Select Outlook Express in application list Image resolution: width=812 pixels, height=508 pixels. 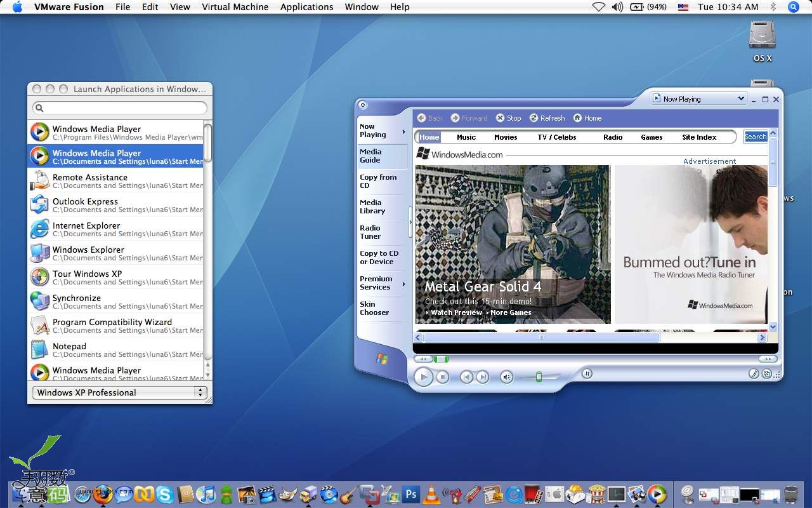click(x=116, y=205)
